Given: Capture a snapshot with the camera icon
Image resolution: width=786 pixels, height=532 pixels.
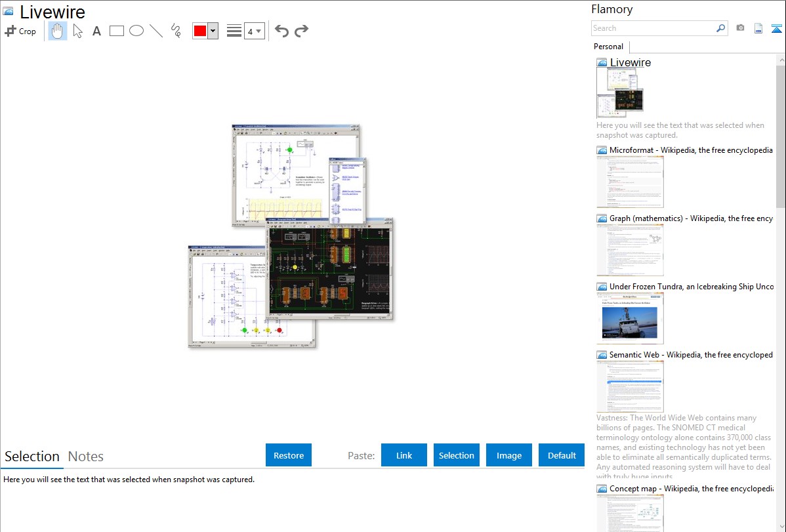Looking at the screenshot, I should pyautogui.click(x=740, y=28).
